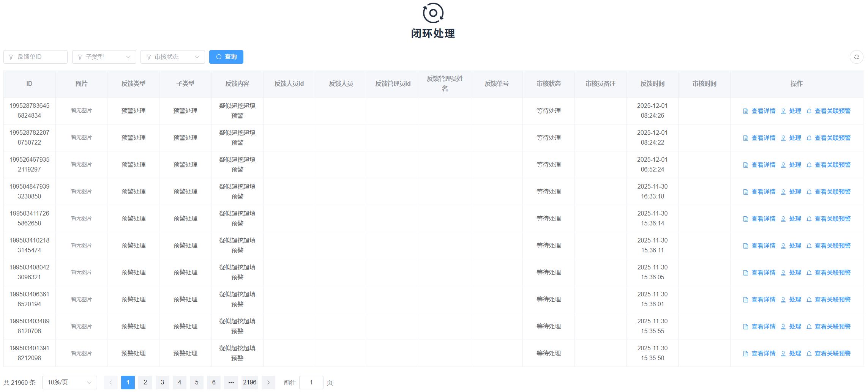Click the 前往 page number input box
The image size is (868, 392).
(x=311, y=383)
